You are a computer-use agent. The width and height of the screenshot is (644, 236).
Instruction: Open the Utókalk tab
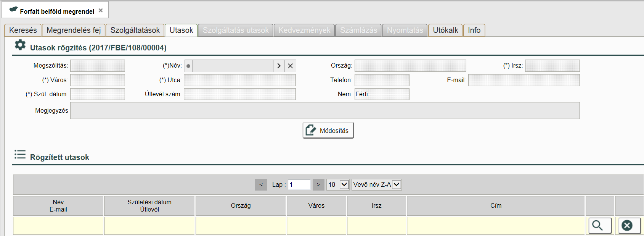pos(445,30)
